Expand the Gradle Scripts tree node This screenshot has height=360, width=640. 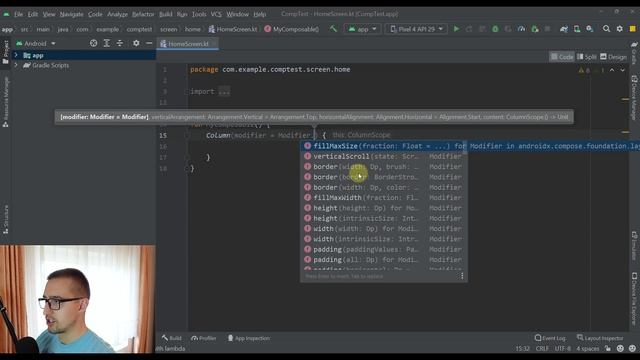point(16,65)
